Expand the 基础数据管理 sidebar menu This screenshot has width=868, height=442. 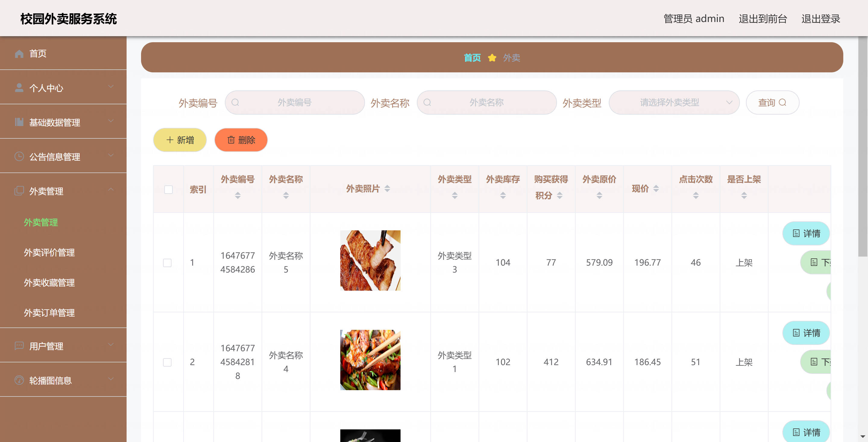coord(111,121)
